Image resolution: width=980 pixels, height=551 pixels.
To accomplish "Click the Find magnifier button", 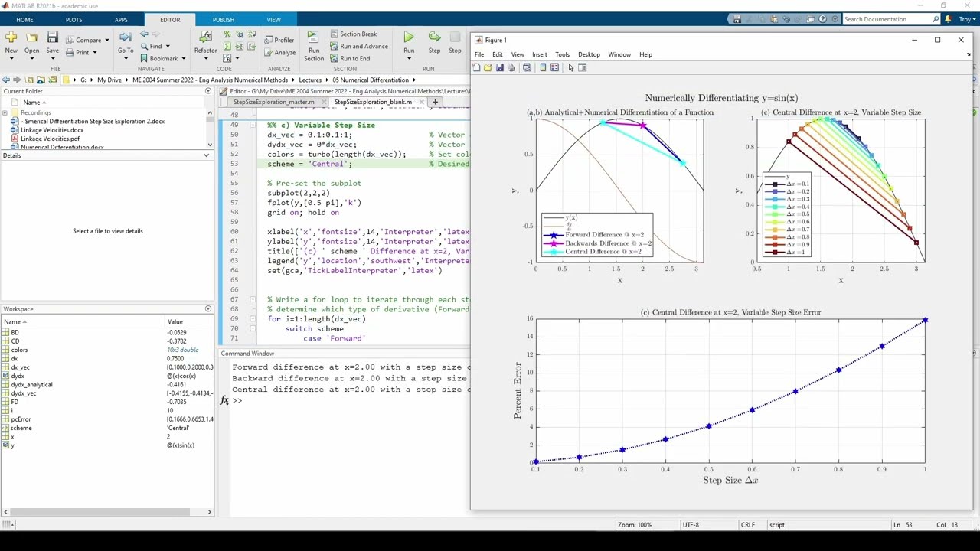I will pos(151,46).
